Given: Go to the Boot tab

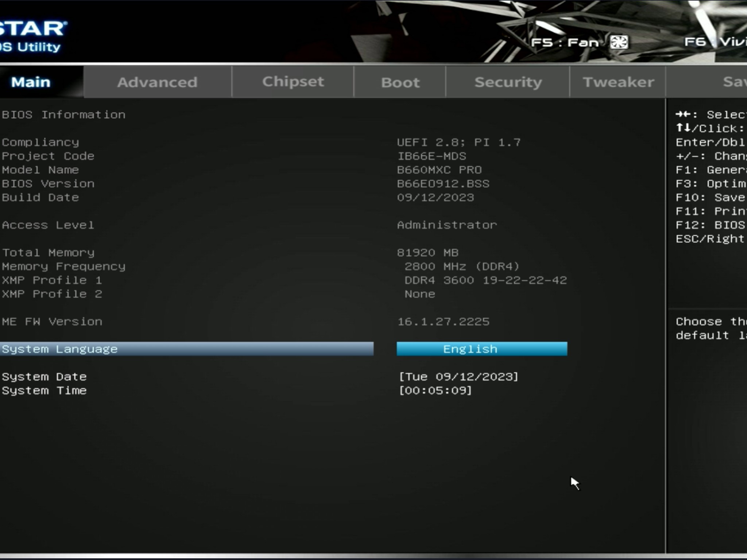Looking at the screenshot, I should pyautogui.click(x=400, y=82).
